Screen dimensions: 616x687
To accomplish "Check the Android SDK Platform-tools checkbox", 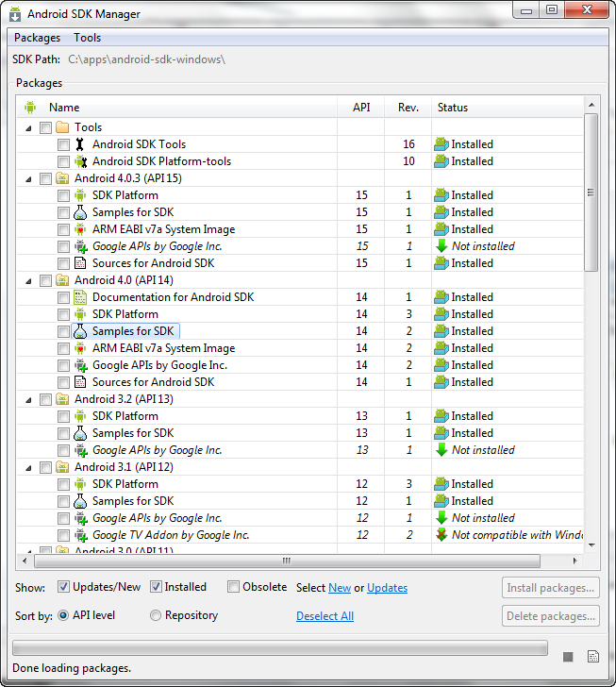I will (63, 161).
